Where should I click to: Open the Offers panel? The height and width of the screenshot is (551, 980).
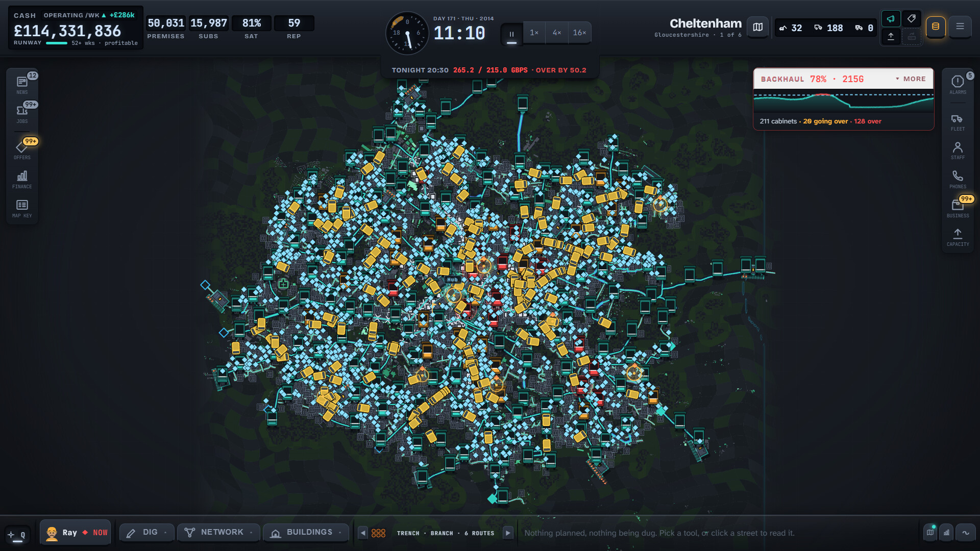(x=22, y=150)
